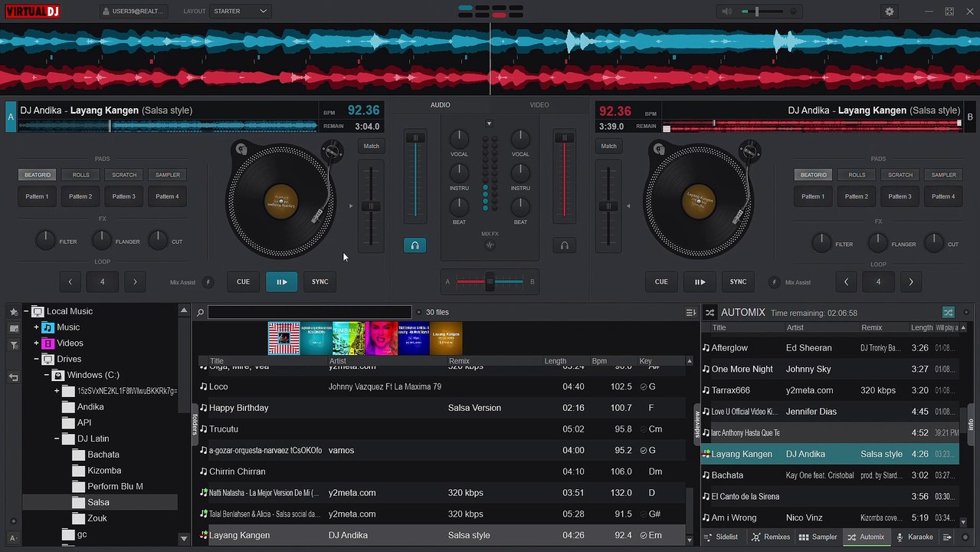The height and width of the screenshot is (552, 980).
Task: Click the master volume speaker icon
Action: (x=726, y=11)
